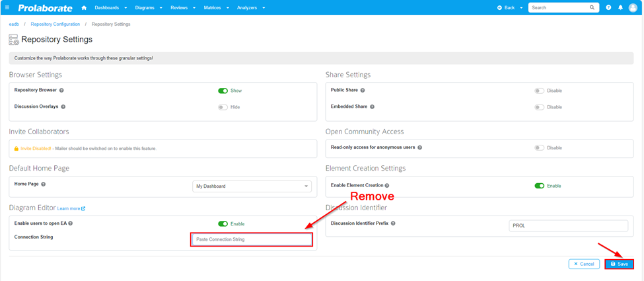This screenshot has height=281, width=644.
Task: Click the Discussion Identifier Prefix PROL field
Action: click(569, 225)
